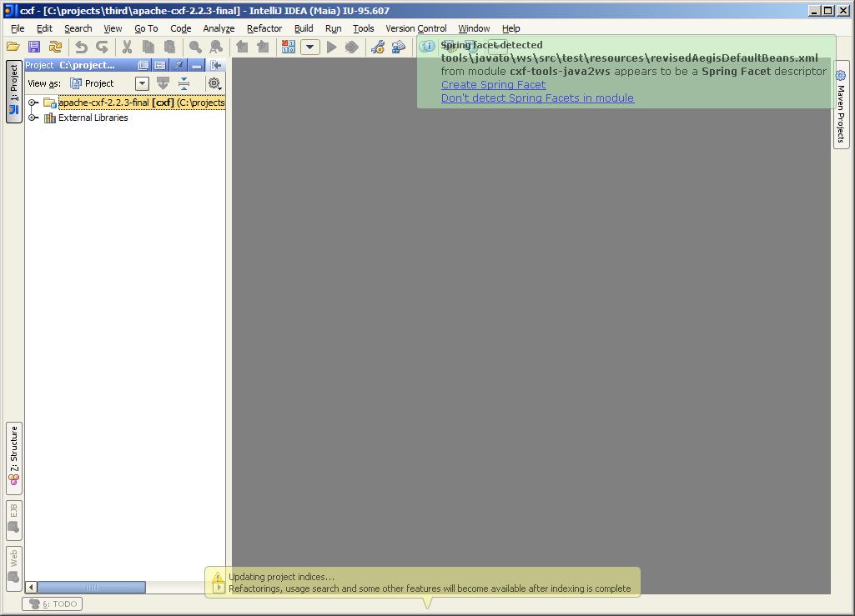
Task: Open the Help menu
Action: (x=511, y=28)
